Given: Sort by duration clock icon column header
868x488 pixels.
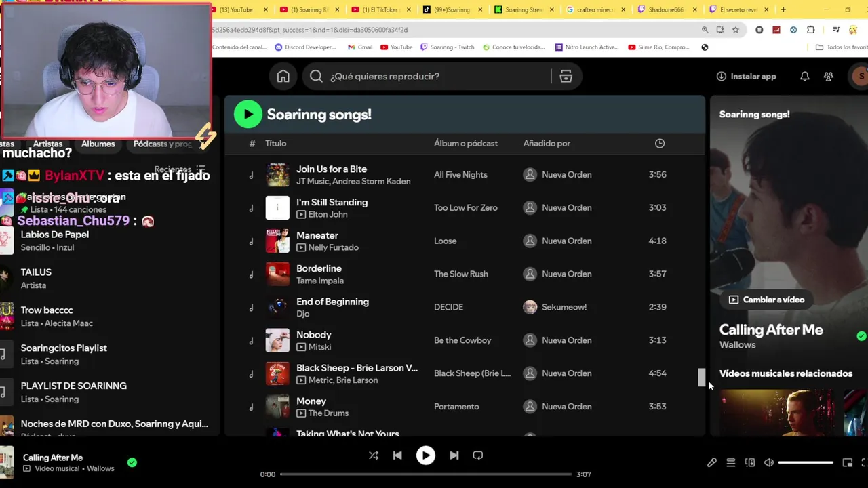Looking at the screenshot, I should pyautogui.click(x=660, y=144).
